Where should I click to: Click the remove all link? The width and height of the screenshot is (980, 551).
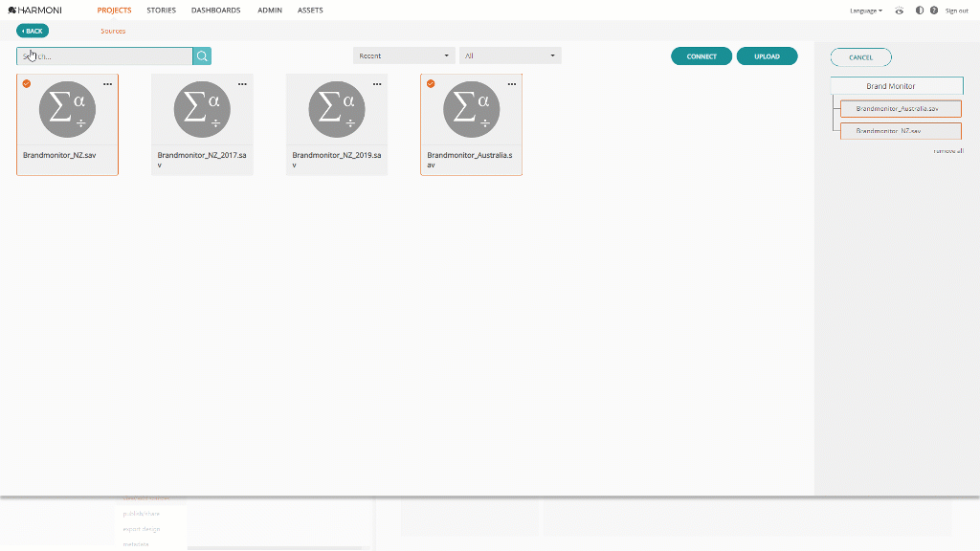pos(948,150)
